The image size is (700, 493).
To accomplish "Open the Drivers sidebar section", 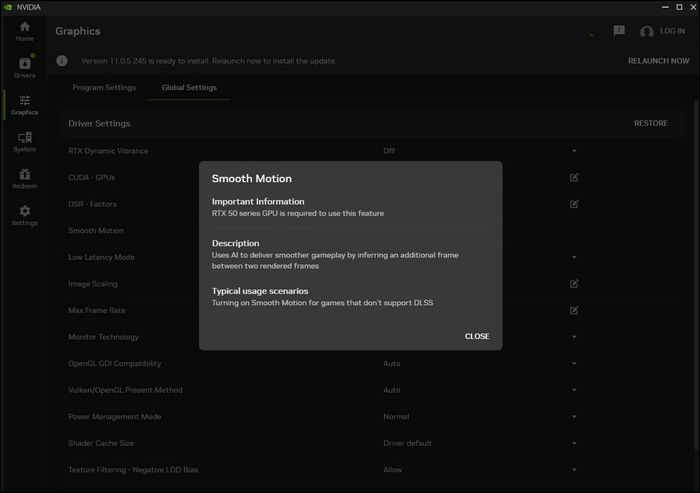I will point(25,68).
